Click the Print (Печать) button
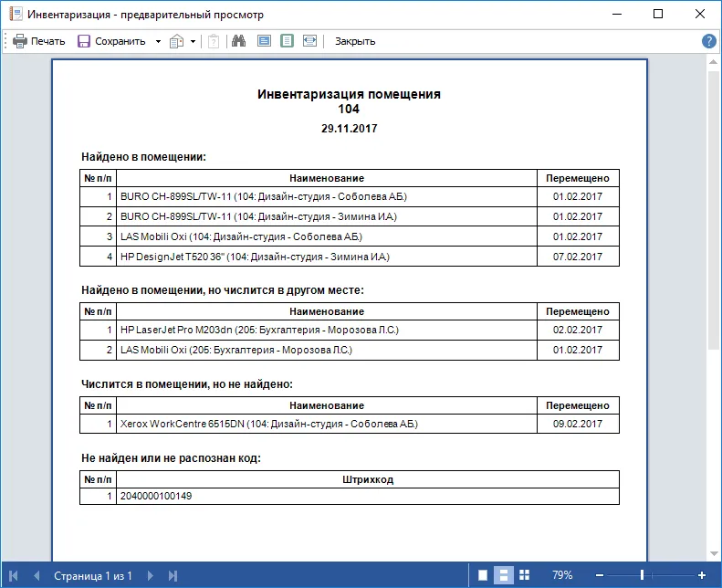 coord(38,41)
